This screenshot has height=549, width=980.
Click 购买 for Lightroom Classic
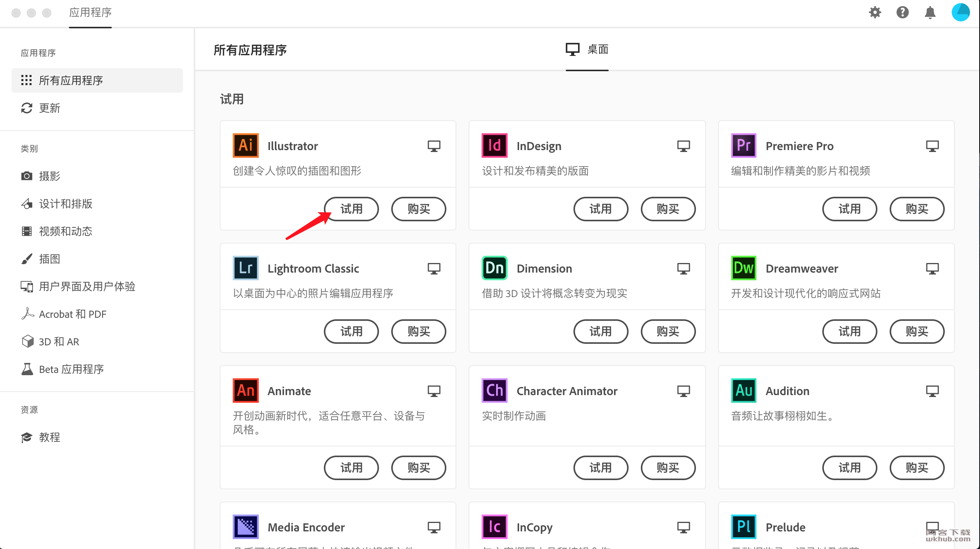click(418, 332)
